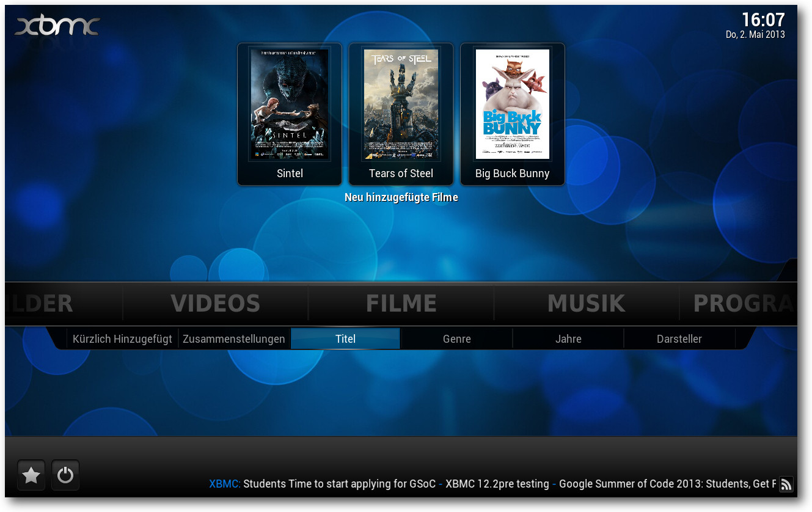Click the Tears of Steel title label
The width and height of the screenshot is (812, 512).
tap(401, 174)
